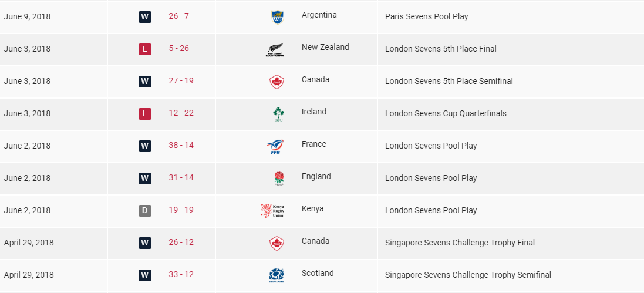Click the France FFR team logo
644x293 pixels.
click(x=276, y=147)
